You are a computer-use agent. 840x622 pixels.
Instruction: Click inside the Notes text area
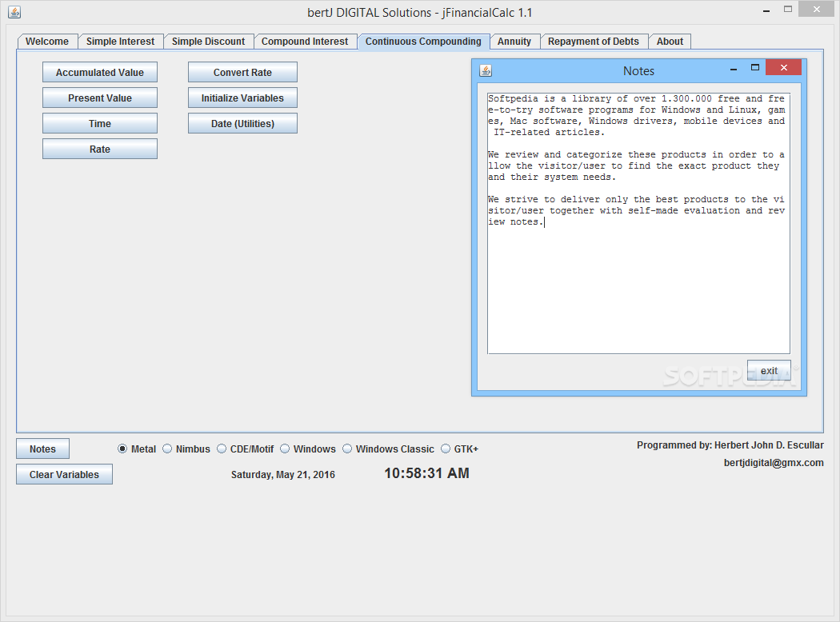pos(638,224)
